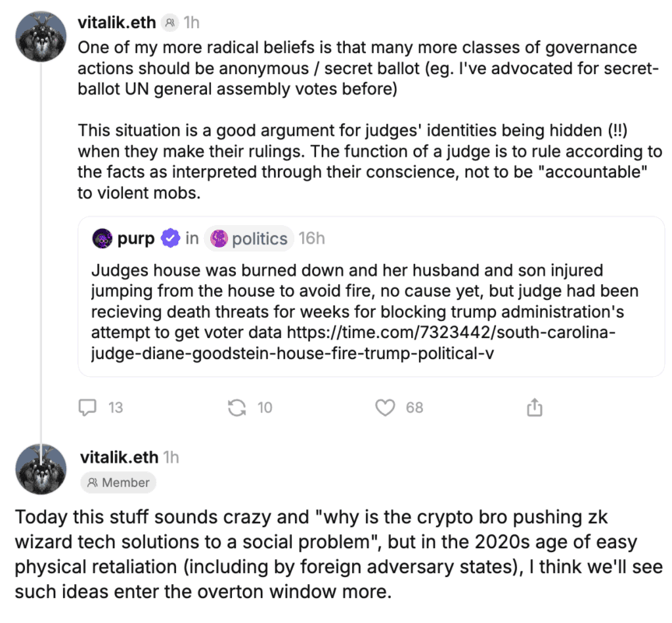672x623 pixels.
Task: Open the purp username in quoted post
Action: (135, 239)
